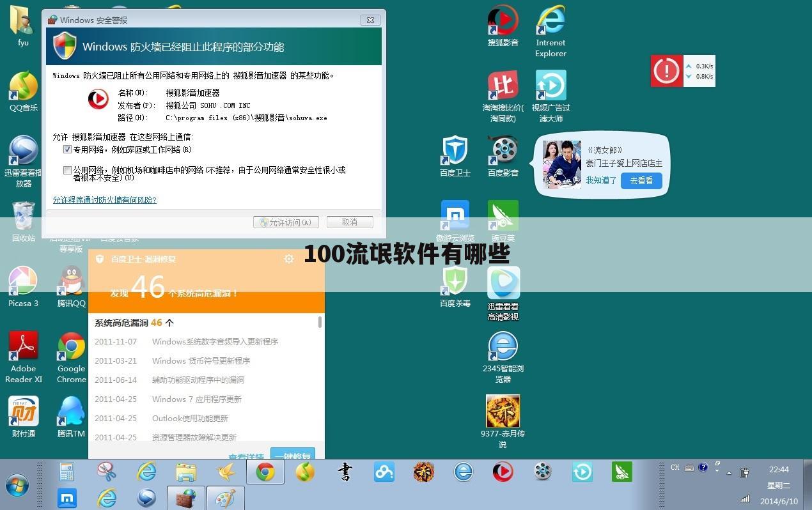Open 财付通 desktop shortcut
This screenshot has width=812, height=510.
(x=23, y=417)
